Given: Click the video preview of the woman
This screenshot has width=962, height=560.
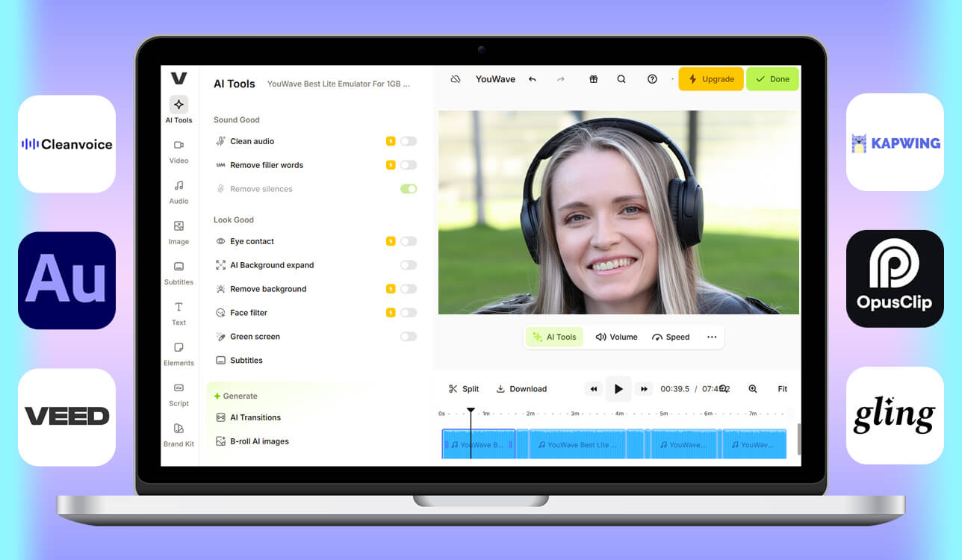Looking at the screenshot, I should click(618, 212).
